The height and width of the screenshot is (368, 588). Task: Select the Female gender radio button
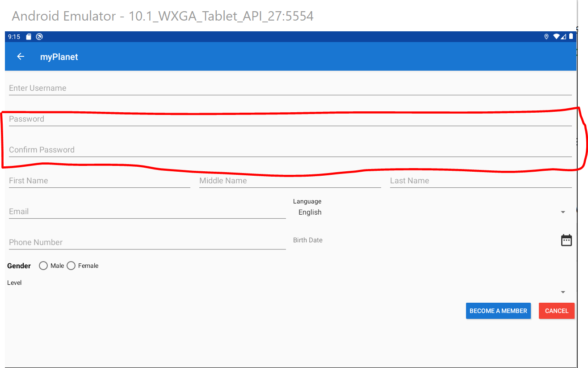(x=71, y=265)
